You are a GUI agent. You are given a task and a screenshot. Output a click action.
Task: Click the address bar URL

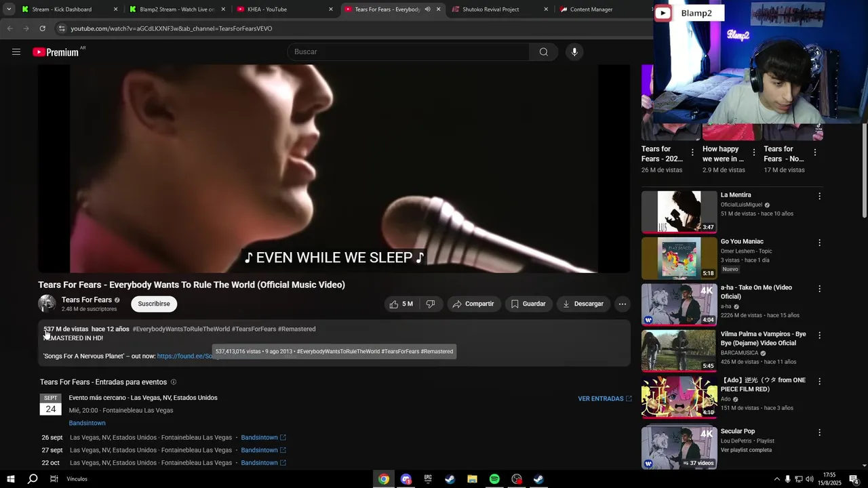(x=172, y=28)
